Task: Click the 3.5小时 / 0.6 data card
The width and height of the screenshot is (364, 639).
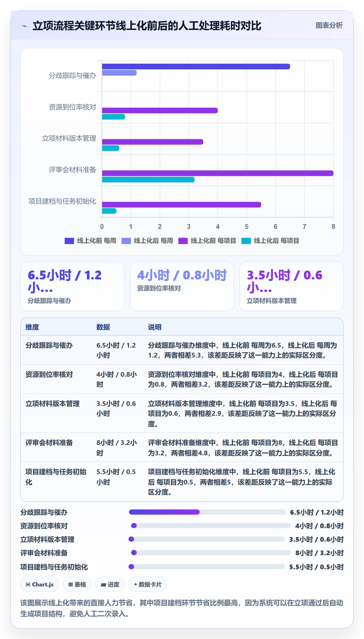Action: 291,286
